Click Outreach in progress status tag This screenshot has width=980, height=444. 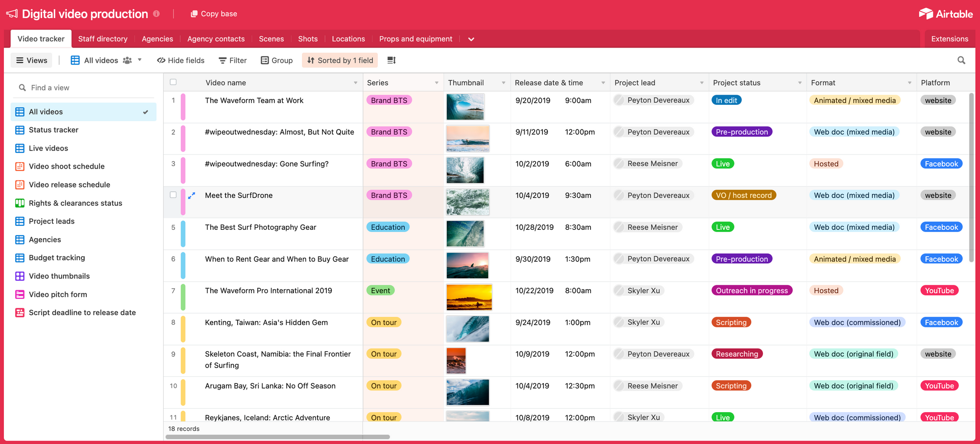coord(752,291)
